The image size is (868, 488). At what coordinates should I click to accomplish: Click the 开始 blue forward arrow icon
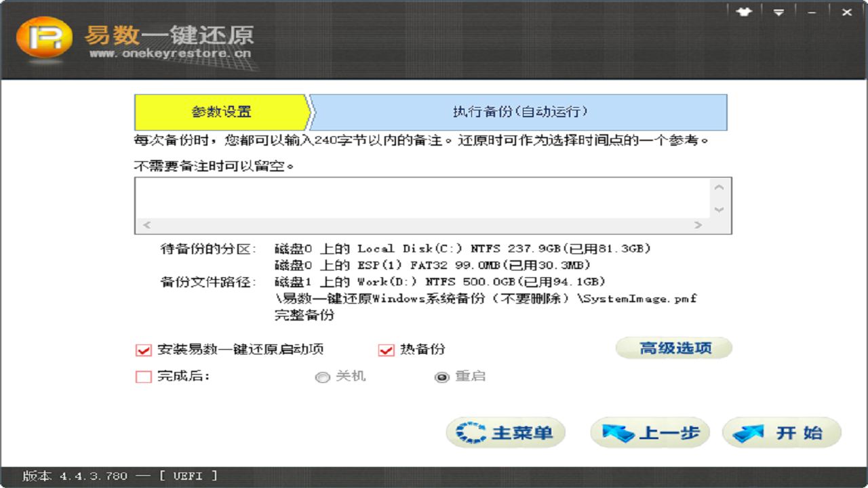click(x=748, y=432)
